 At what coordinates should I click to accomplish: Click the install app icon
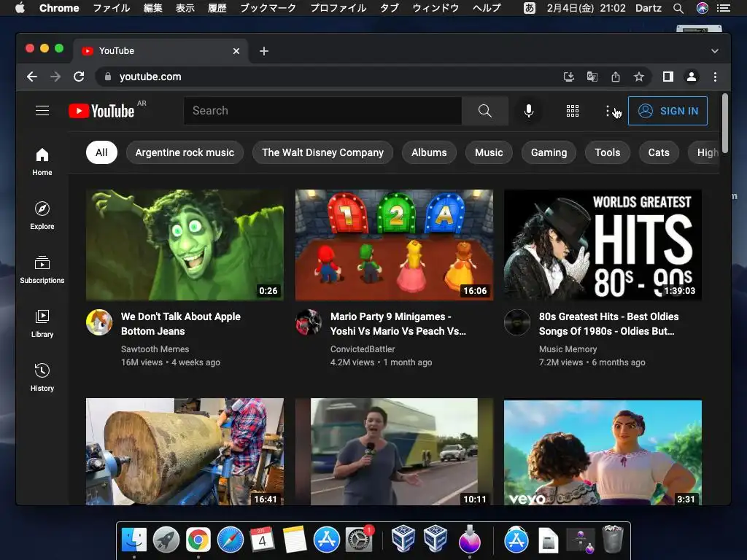(x=569, y=77)
